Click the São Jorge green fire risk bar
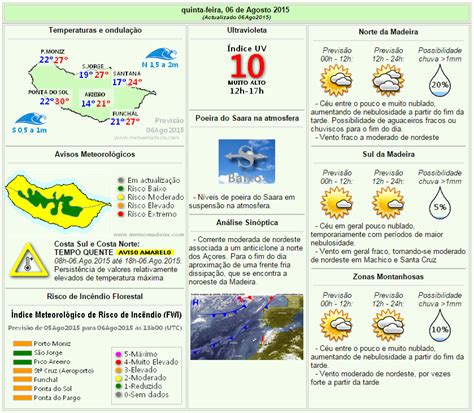 click(x=22, y=353)
